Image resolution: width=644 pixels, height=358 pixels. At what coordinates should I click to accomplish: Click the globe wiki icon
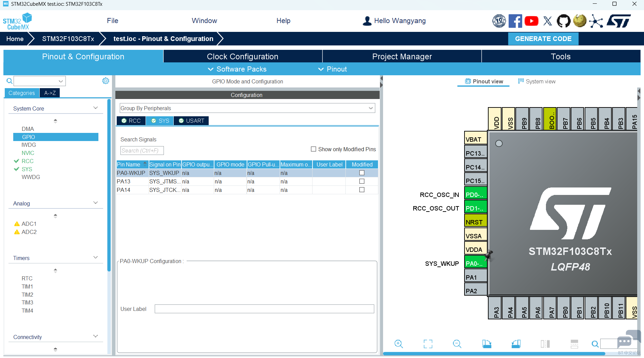tap(580, 21)
